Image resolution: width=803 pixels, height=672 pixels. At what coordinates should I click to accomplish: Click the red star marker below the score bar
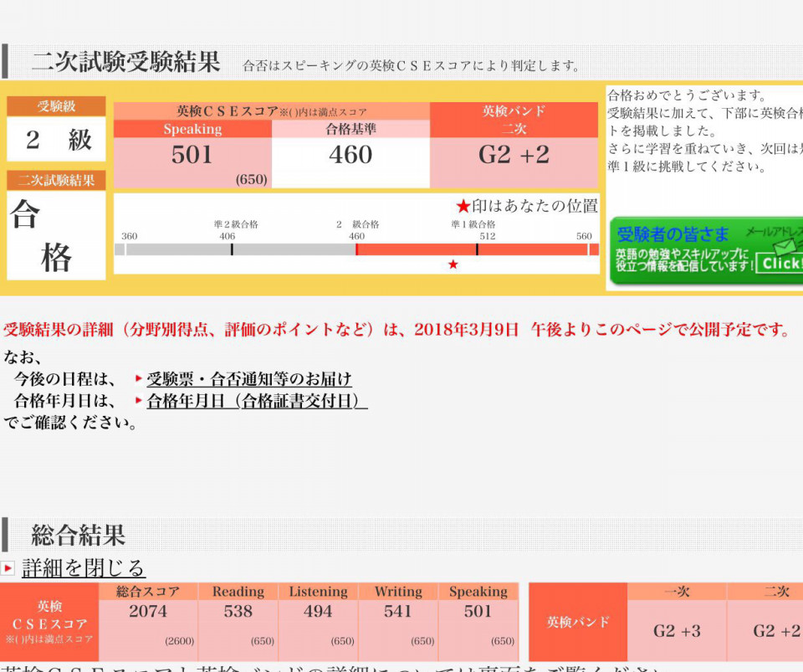coord(453,264)
